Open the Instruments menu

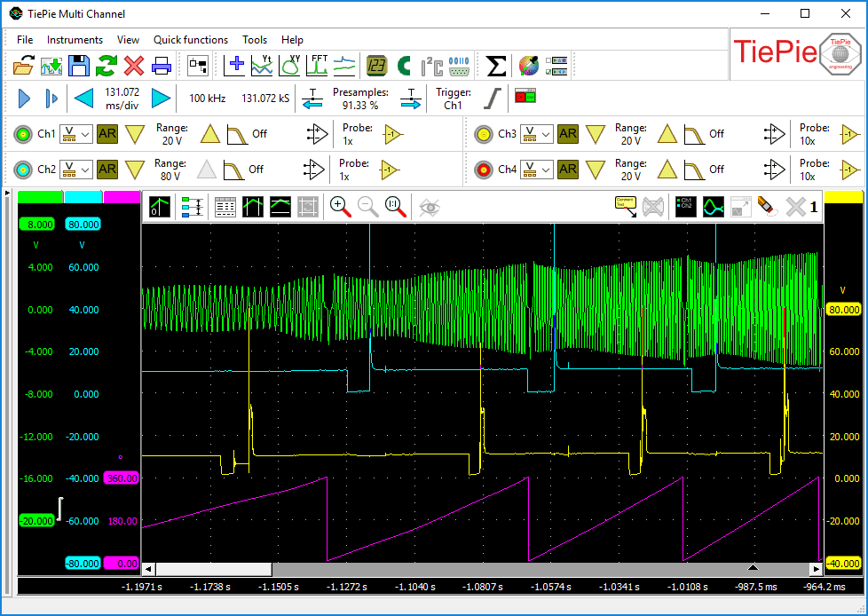tap(75, 40)
